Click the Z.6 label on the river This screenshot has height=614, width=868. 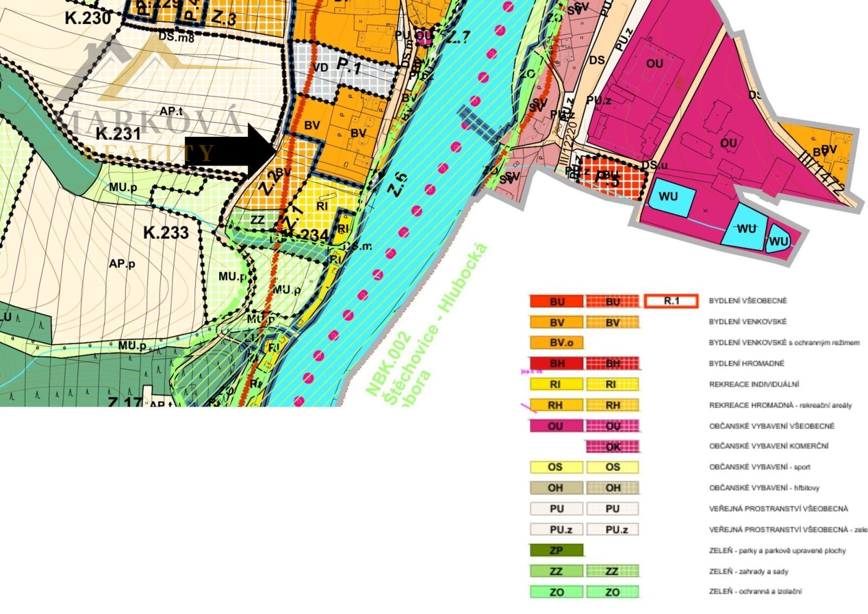click(x=398, y=184)
